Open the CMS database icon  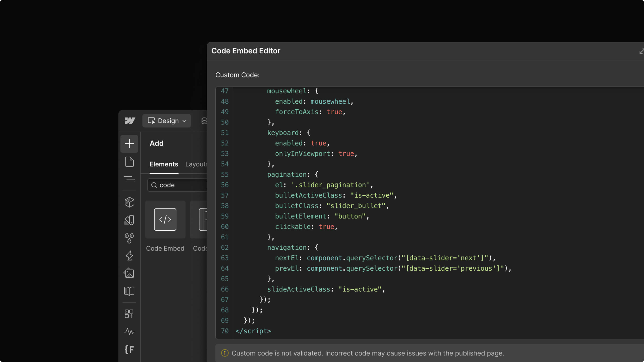[204, 121]
